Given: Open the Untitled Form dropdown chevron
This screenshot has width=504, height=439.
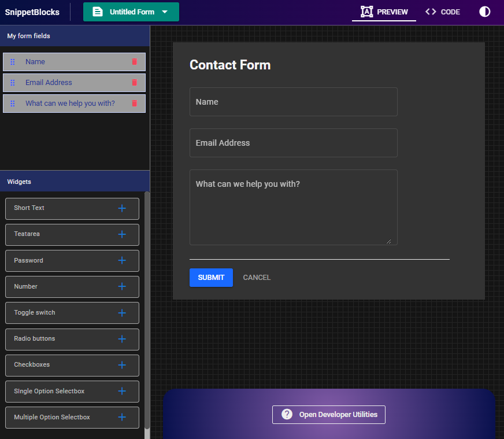Looking at the screenshot, I should coord(164,12).
